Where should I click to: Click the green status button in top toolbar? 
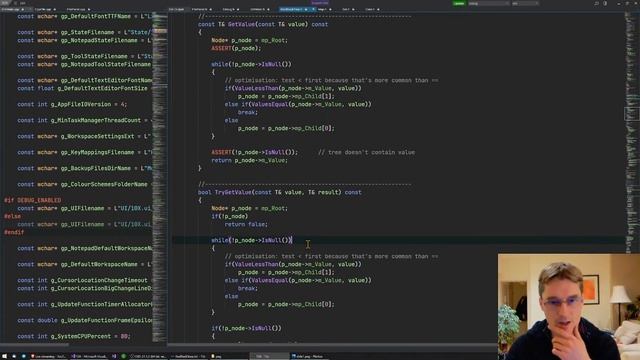(x=459, y=3)
